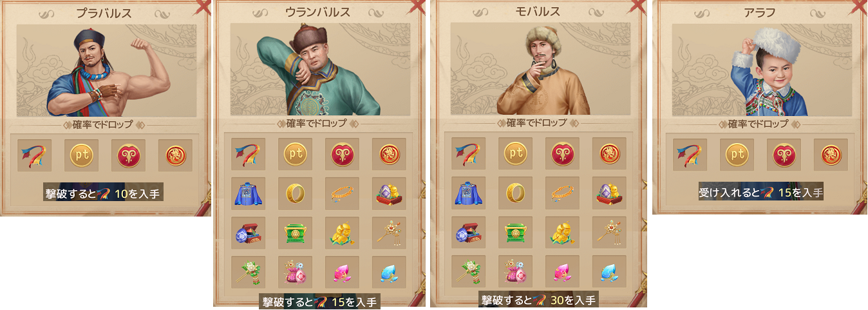Click the blue porcelain box in モバルス panel
Screen dimensions: 868x310
468,233
